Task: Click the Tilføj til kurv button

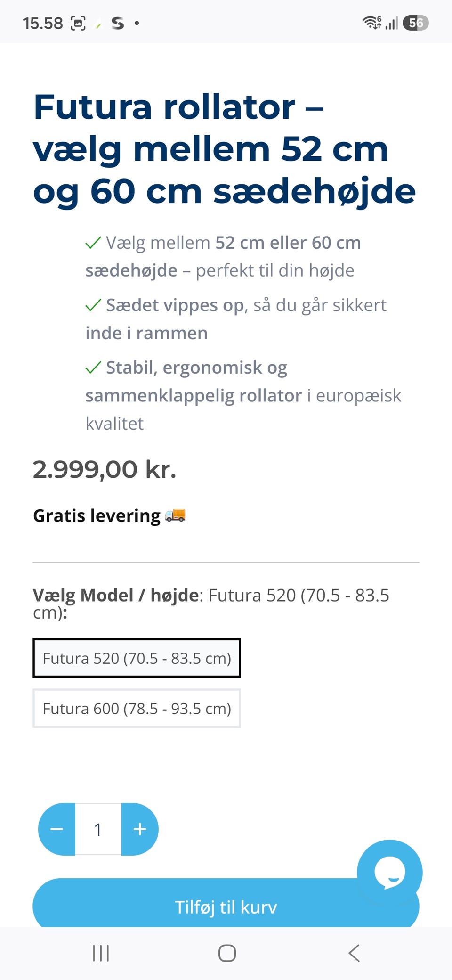Action: (226, 906)
